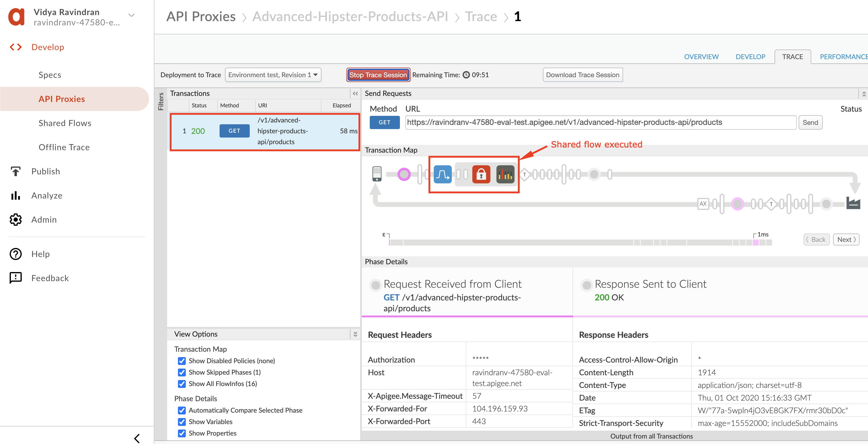
Task: Click the Advanced-Hipster-Products-API breadcrumb link
Action: tap(350, 17)
